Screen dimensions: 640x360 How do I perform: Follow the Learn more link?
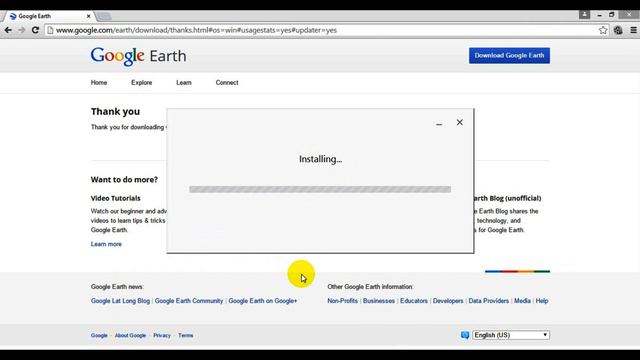tap(106, 244)
